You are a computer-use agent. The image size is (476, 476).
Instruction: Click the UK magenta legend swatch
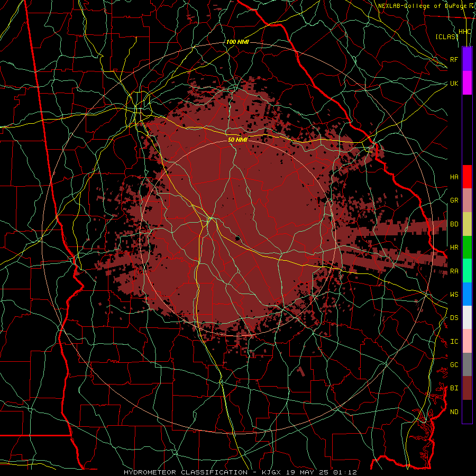[467, 83]
